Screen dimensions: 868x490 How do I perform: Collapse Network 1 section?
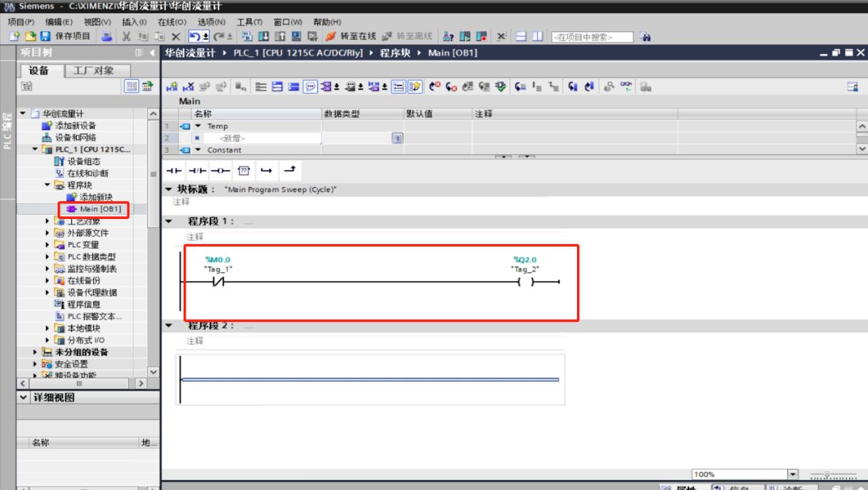pos(169,222)
